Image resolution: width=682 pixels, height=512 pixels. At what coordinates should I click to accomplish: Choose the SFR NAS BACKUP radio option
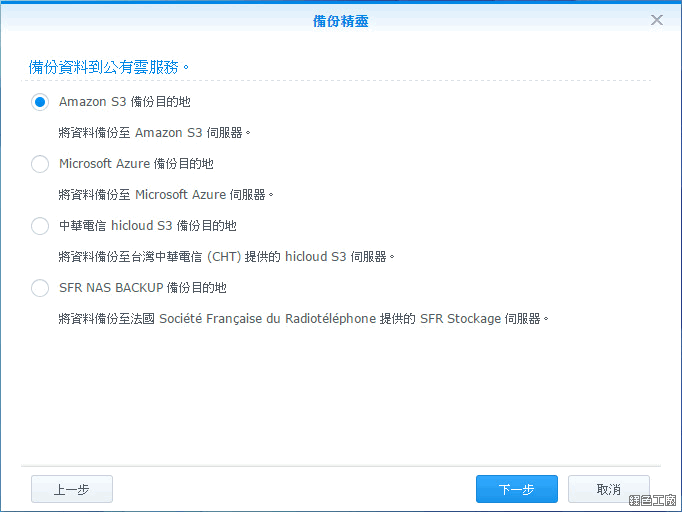(40, 288)
